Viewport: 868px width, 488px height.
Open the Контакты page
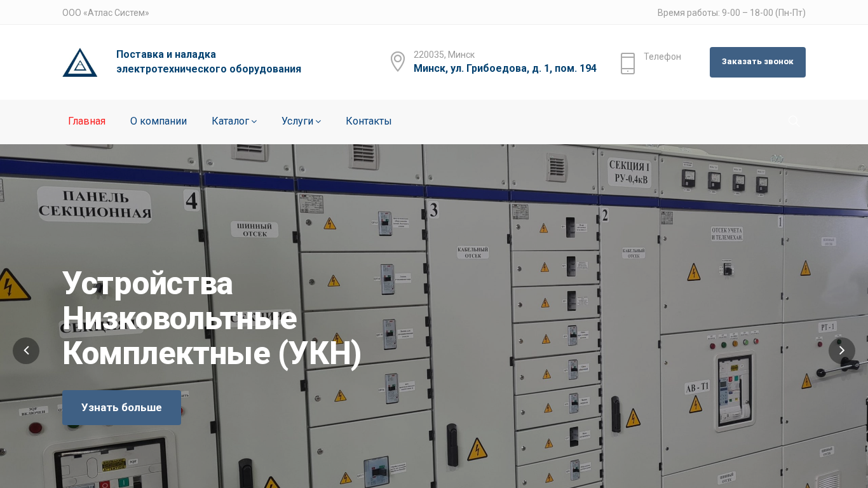tap(369, 121)
